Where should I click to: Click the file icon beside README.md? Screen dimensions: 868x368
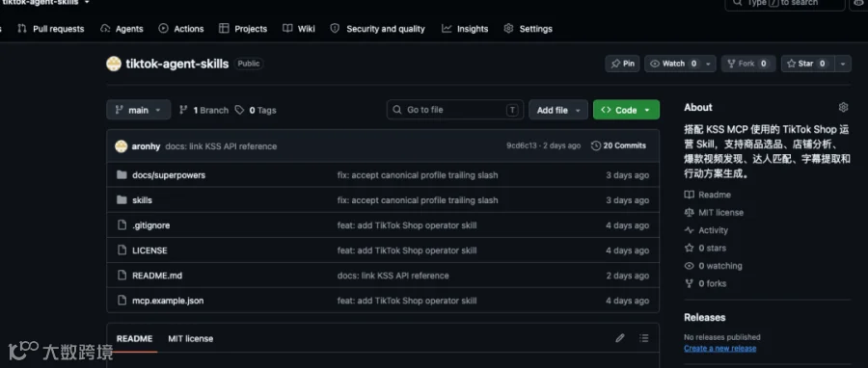pyautogui.click(x=122, y=276)
